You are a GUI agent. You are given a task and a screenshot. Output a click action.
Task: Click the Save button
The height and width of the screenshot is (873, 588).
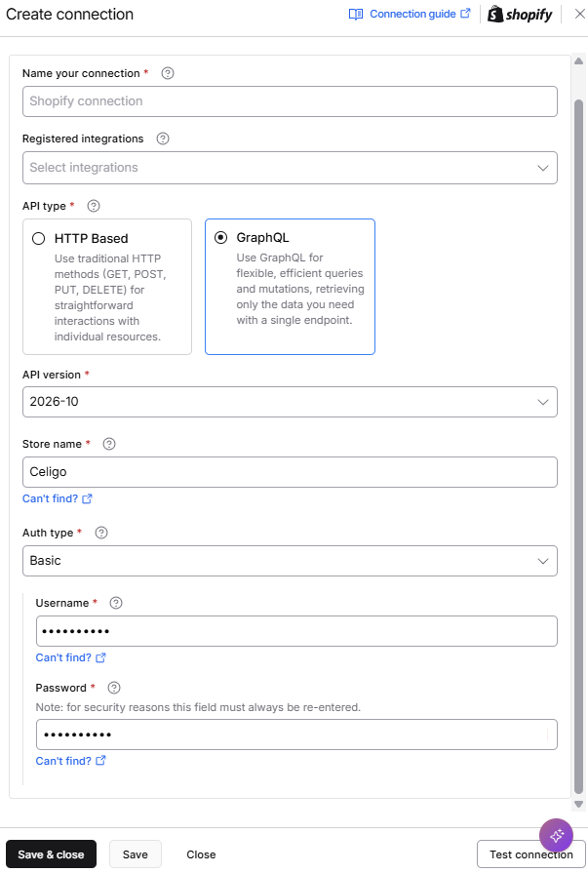136,854
